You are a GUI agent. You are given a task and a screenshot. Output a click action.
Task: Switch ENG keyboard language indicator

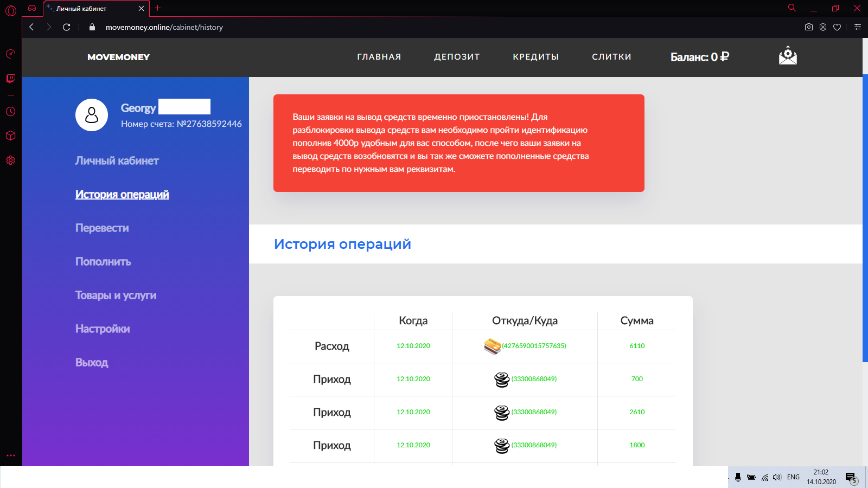pyautogui.click(x=793, y=477)
